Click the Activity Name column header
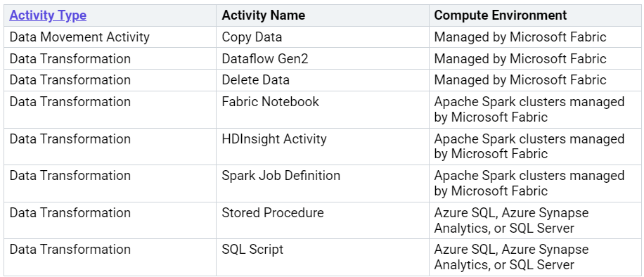644x277 pixels. (x=263, y=15)
